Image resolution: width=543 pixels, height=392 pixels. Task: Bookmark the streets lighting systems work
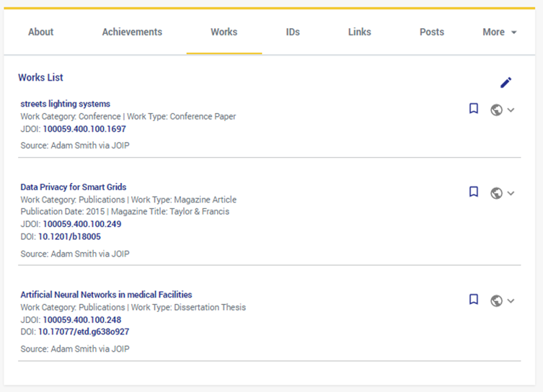(x=474, y=109)
